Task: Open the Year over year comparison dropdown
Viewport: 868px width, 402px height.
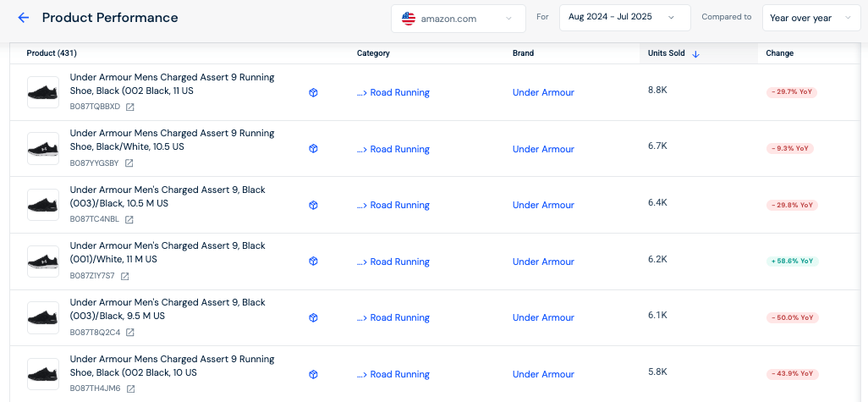Action: (810, 18)
